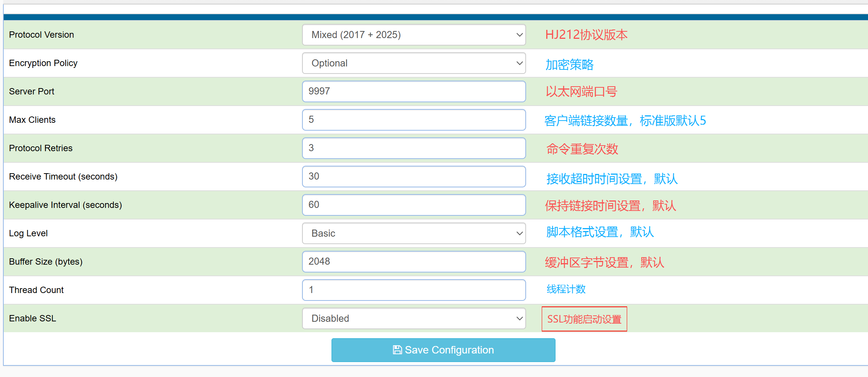Click the 'Thread Count' label
The image size is (868, 377).
click(37, 290)
